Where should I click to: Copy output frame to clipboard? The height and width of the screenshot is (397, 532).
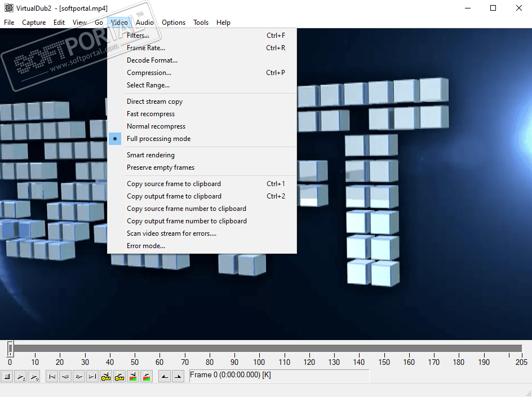point(202,196)
